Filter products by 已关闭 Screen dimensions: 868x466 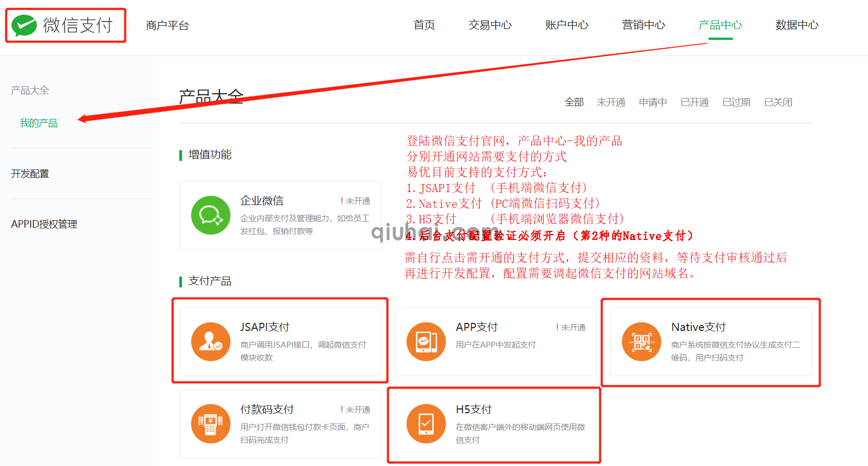click(778, 102)
